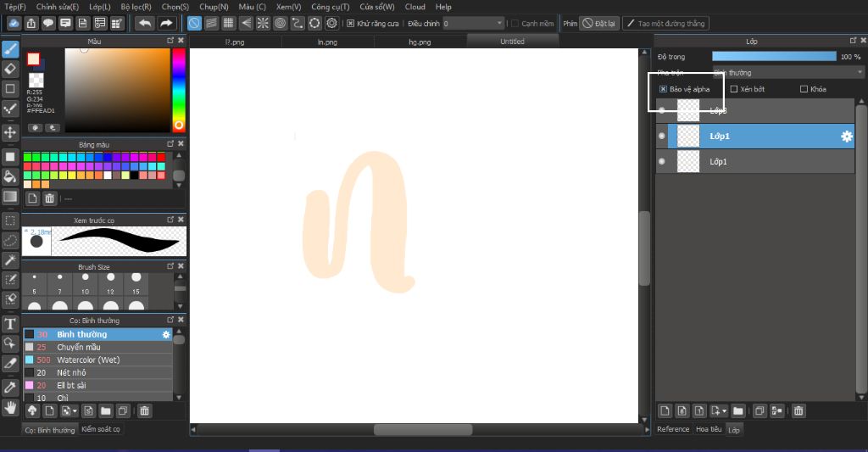The height and width of the screenshot is (452, 868).
Task: Click the foreground color swatch
Action: coord(33,59)
